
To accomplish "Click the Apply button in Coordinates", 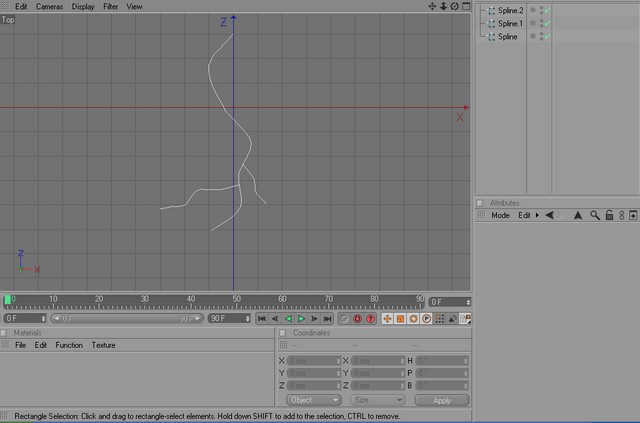I will (x=442, y=400).
